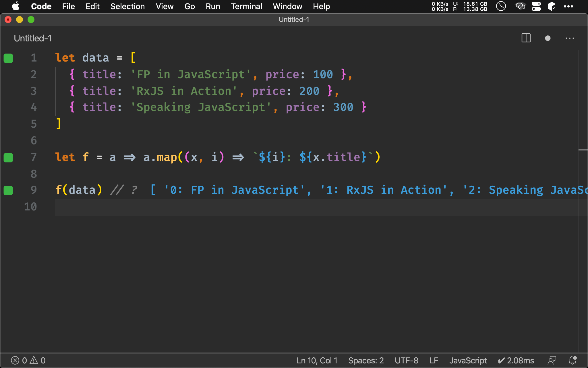588x368 pixels.
Task: Select language mode via JavaScript
Action: pos(468,361)
